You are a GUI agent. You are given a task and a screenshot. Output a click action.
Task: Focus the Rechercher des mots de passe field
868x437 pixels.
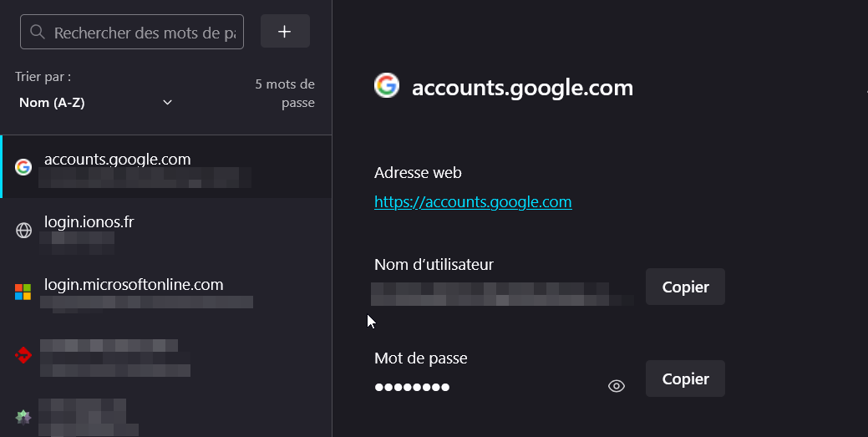coord(144,33)
